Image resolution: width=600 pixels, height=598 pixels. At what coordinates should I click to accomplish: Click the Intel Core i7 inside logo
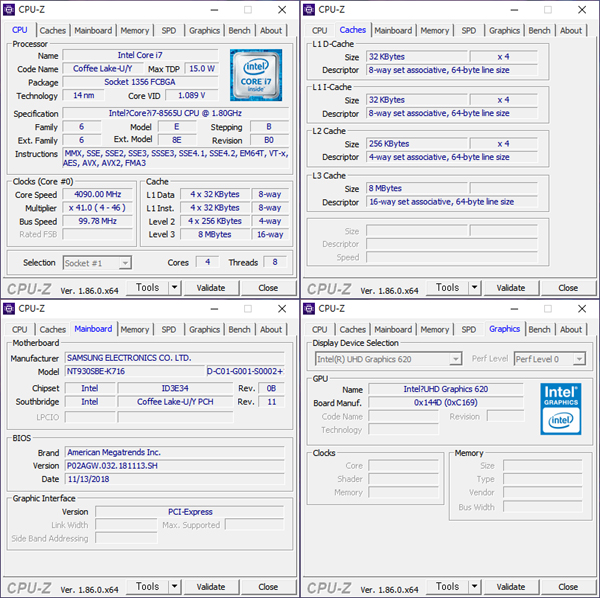pos(256,75)
